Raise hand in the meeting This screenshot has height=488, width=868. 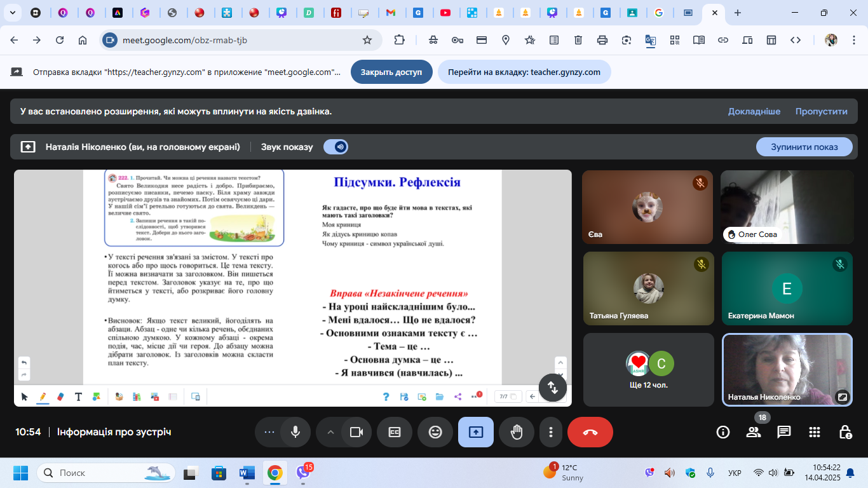517,432
